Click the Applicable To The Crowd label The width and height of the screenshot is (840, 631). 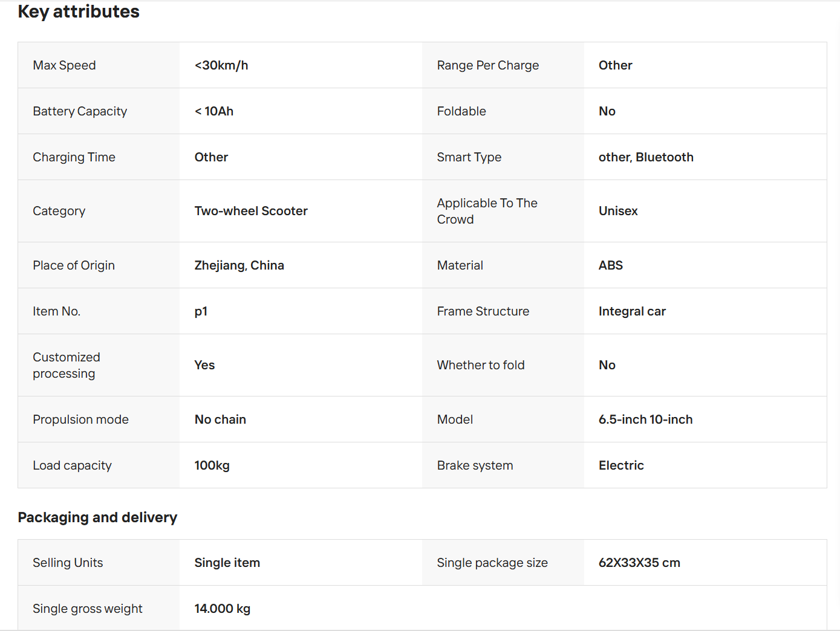pyautogui.click(x=487, y=211)
